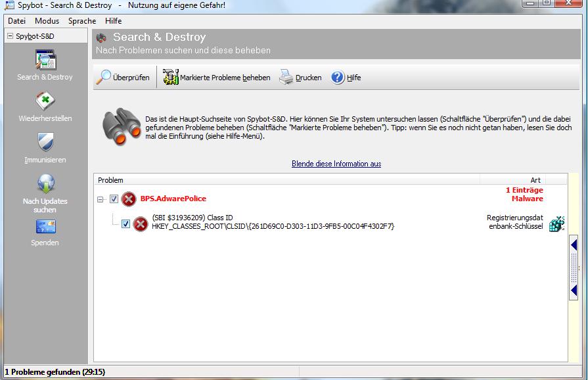Click the Wiederherstellen sidebar label
Image resolution: width=588 pixels, height=380 pixels.
coord(45,118)
